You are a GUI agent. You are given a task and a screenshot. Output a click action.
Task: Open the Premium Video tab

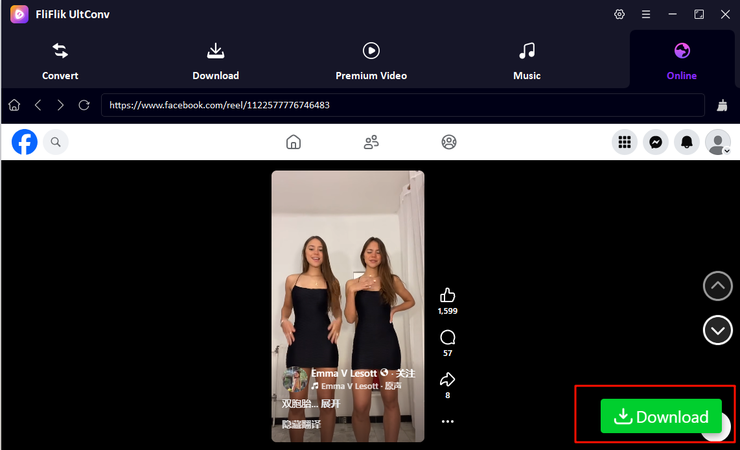coord(371,61)
